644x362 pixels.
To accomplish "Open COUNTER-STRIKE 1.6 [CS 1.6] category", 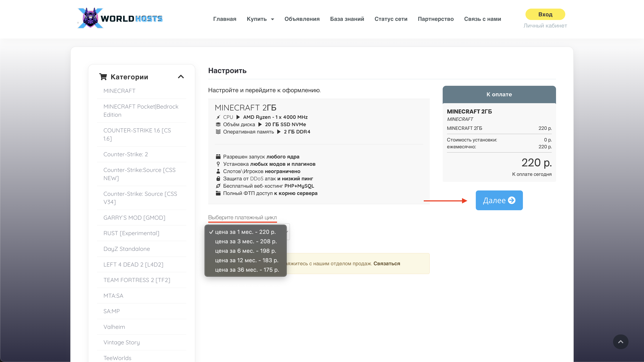I will tap(137, 134).
